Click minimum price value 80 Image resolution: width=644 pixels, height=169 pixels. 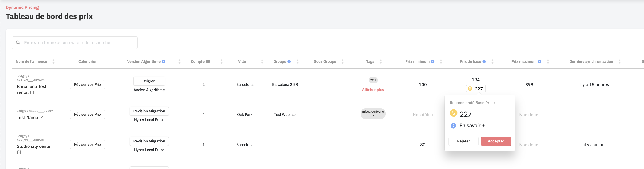pyautogui.click(x=423, y=145)
